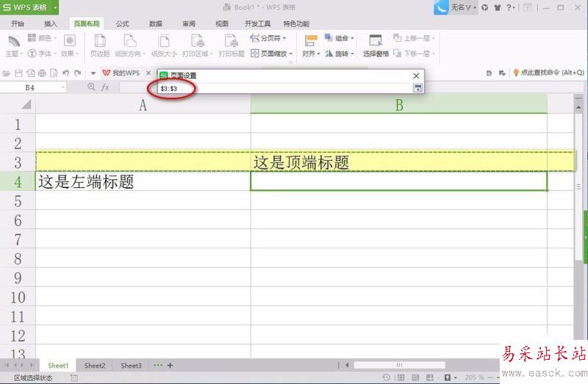The width and height of the screenshot is (588, 384).
Task: Click the fx insert function icon
Action: tap(105, 87)
